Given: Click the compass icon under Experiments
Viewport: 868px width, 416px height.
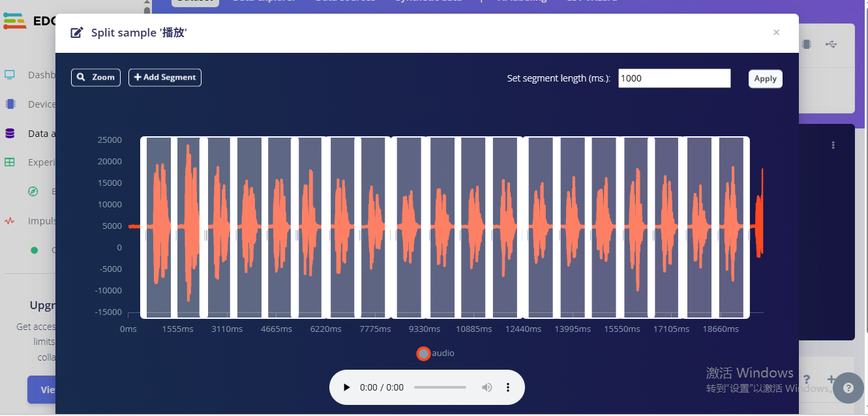Looking at the screenshot, I should [x=33, y=192].
